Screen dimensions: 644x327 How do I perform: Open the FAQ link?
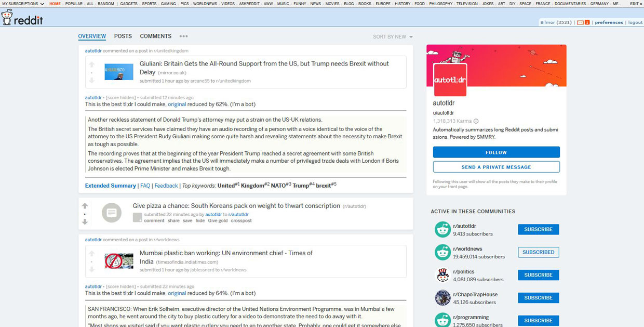tap(145, 186)
